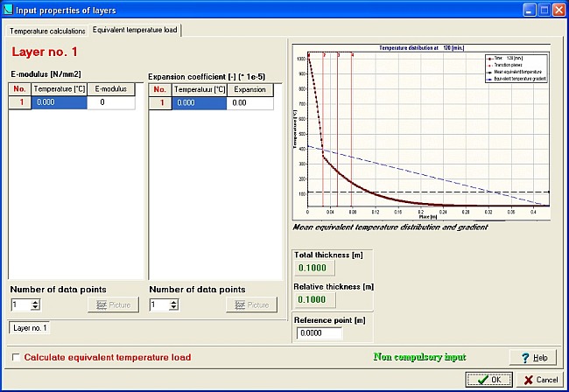The width and height of the screenshot is (569, 392).
Task: Click the Cancel button
Action: click(541, 380)
